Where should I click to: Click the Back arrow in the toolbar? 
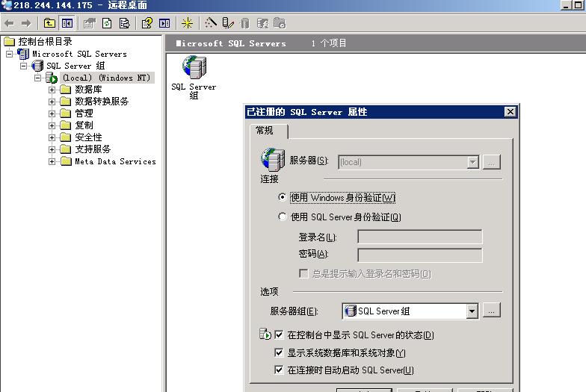9,24
